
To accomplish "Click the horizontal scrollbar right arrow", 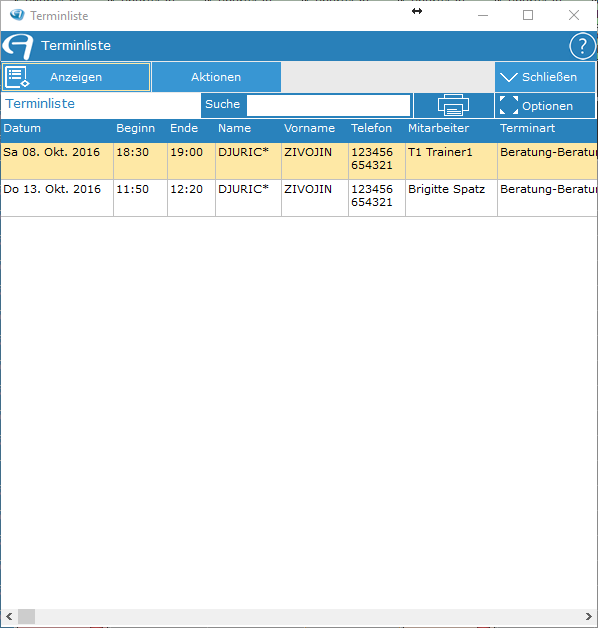I will coord(588,616).
